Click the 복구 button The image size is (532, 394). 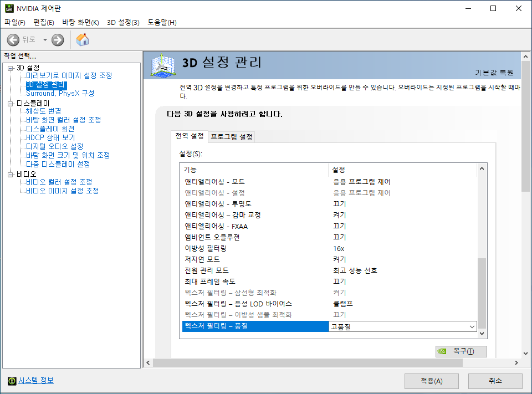[461, 351]
